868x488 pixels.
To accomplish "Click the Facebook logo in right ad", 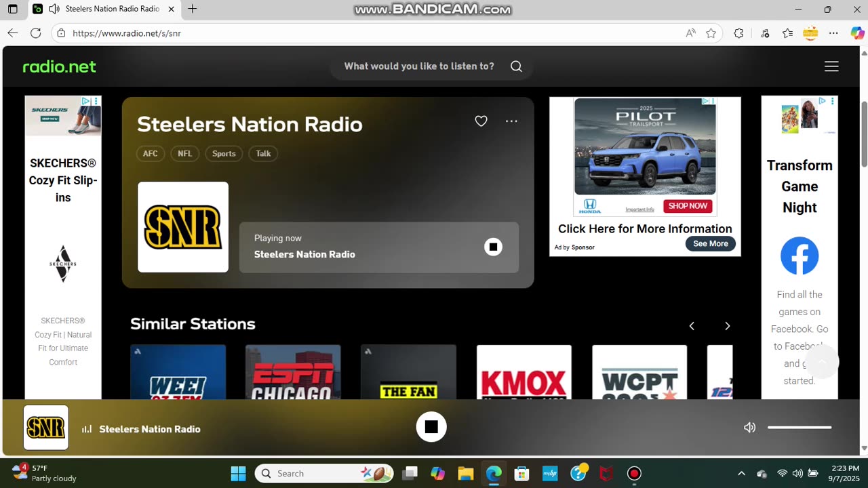I will [x=800, y=256].
